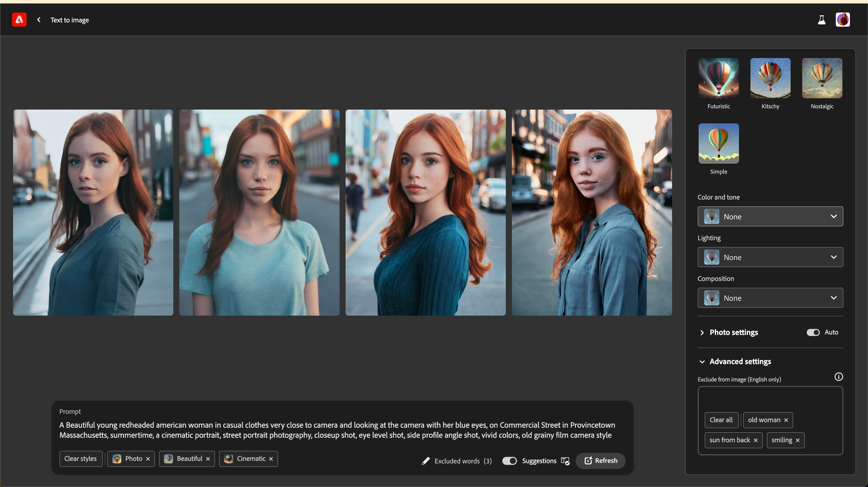868x487 pixels.
Task: Click the info icon by Exclude from image
Action: tap(838, 377)
